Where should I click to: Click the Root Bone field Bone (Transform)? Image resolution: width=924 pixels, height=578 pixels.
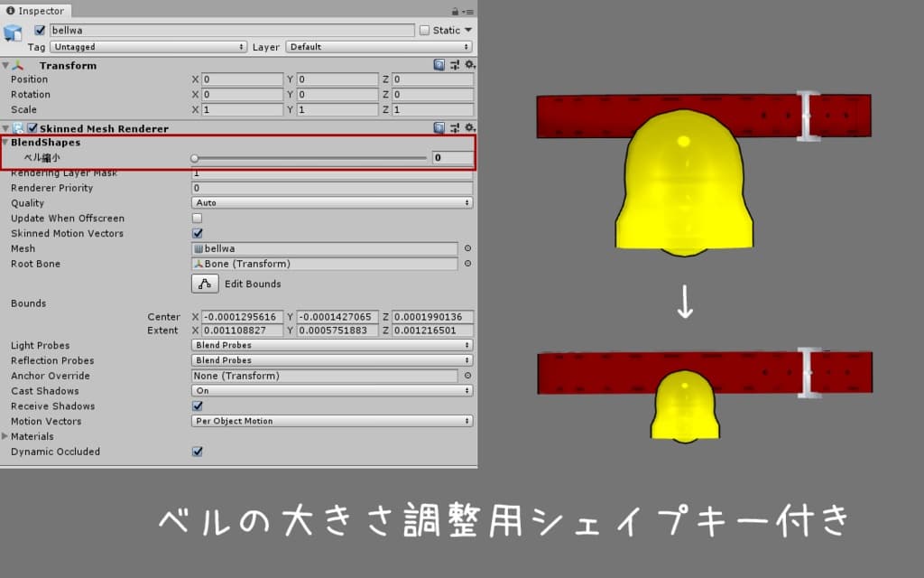tap(325, 264)
